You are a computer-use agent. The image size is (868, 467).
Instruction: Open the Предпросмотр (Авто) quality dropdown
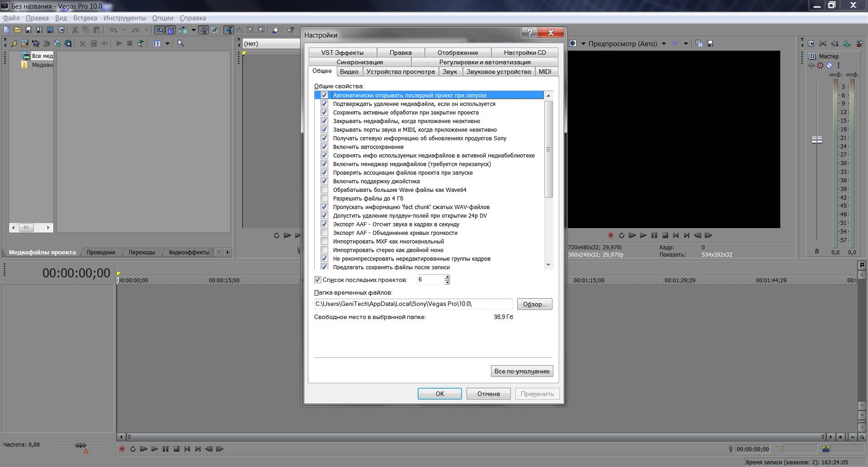(x=664, y=44)
